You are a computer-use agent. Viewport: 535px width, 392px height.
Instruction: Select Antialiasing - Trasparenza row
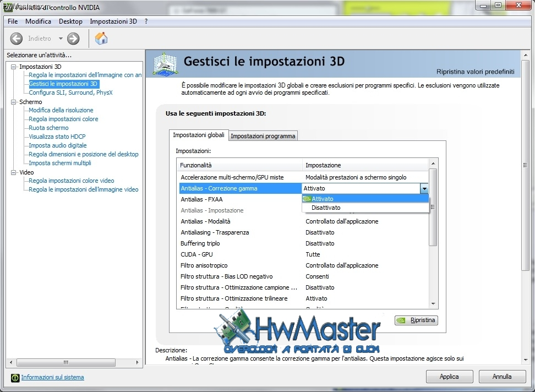[x=304, y=233]
